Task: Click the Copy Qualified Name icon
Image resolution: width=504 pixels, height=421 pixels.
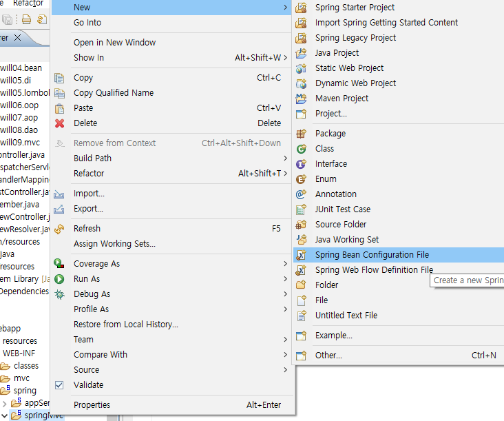Action: tap(59, 93)
